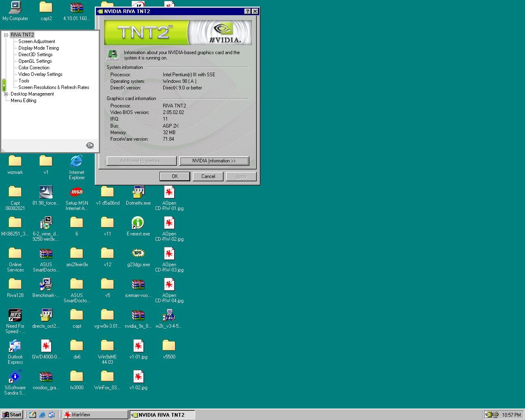Expand the Desktop Management tree node
The width and height of the screenshot is (525, 420).
coord(6,94)
